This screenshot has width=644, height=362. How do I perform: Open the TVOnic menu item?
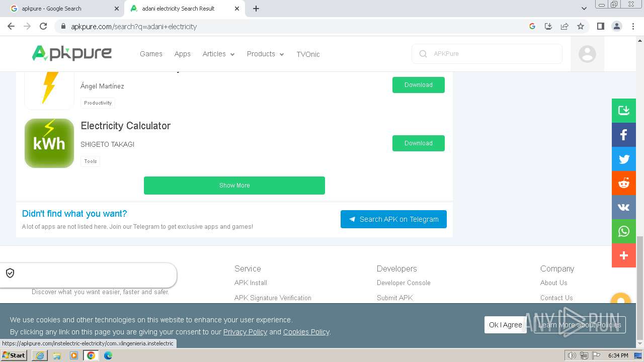(x=308, y=54)
